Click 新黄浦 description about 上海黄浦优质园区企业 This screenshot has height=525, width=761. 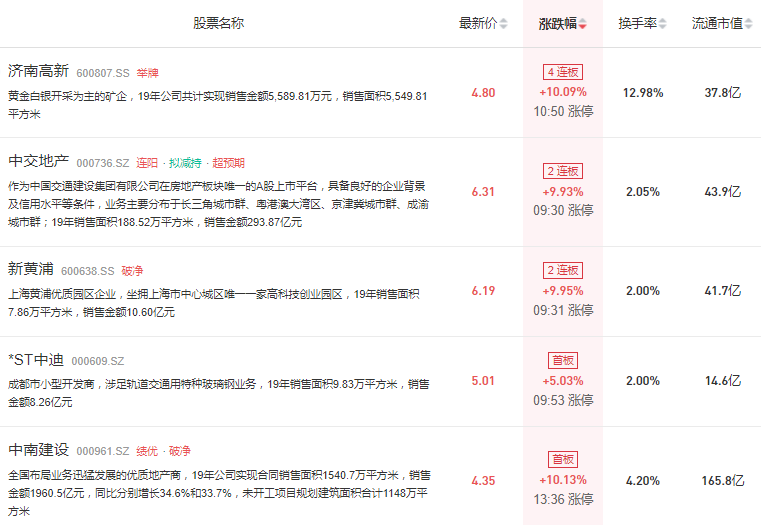point(214,303)
